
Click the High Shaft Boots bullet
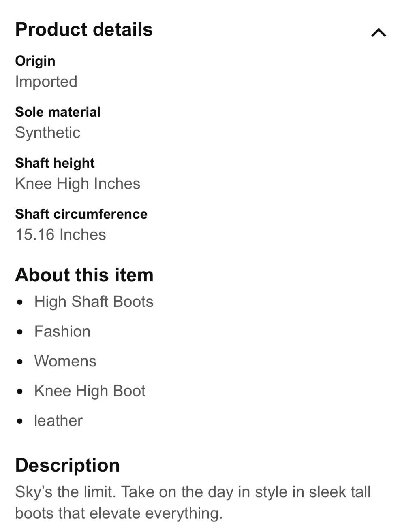[x=94, y=302]
